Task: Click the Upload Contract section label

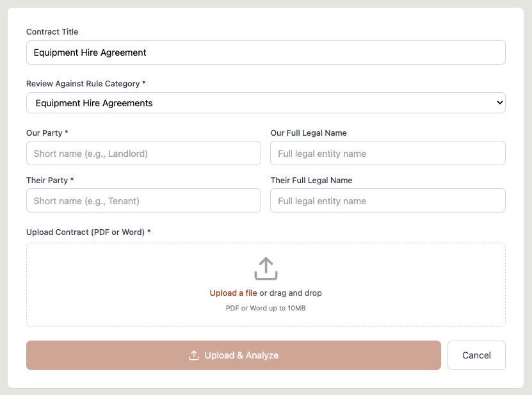Action: click(89, 232)
